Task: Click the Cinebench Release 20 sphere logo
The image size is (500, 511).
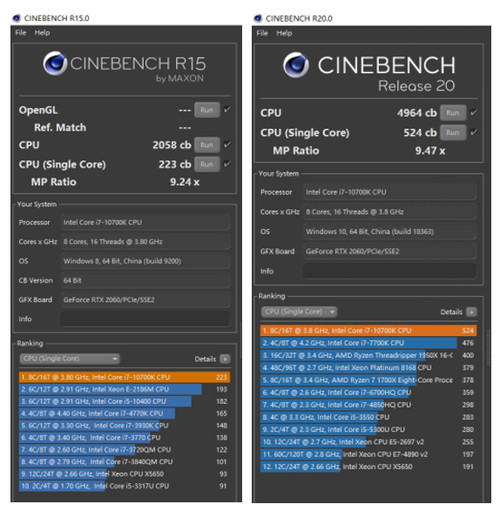Action: point(296,65)
